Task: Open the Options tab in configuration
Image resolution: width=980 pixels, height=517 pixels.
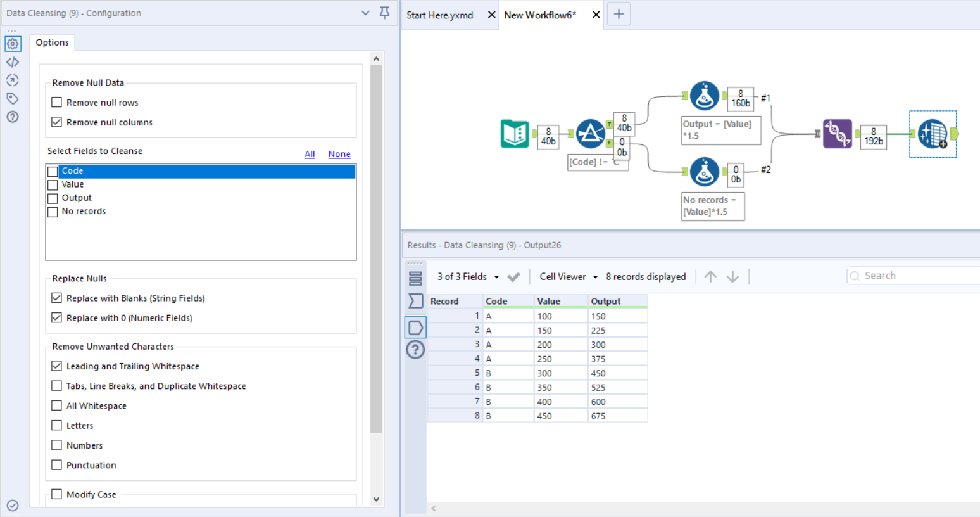Action: (52, 42)
